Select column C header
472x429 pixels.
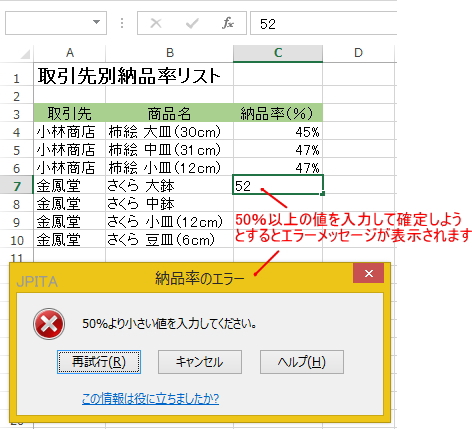click(x=278, y=53)
